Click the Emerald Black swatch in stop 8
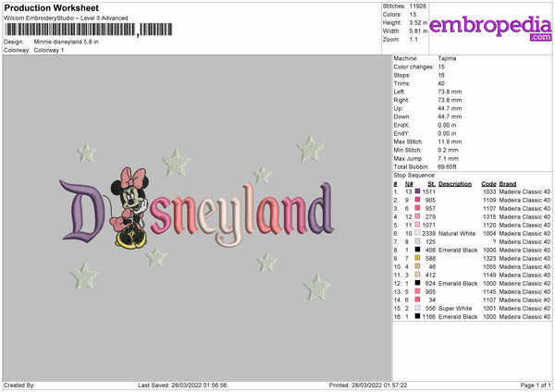 point(418,250)
